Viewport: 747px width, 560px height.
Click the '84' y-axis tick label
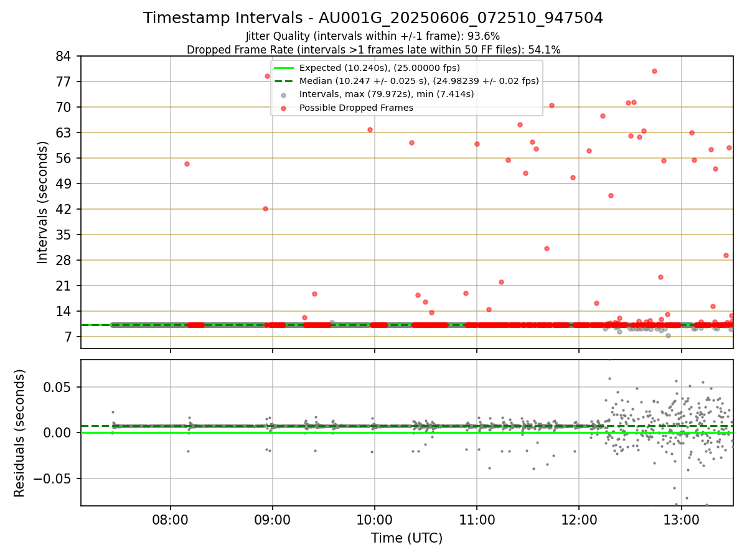tap(64, 56)
